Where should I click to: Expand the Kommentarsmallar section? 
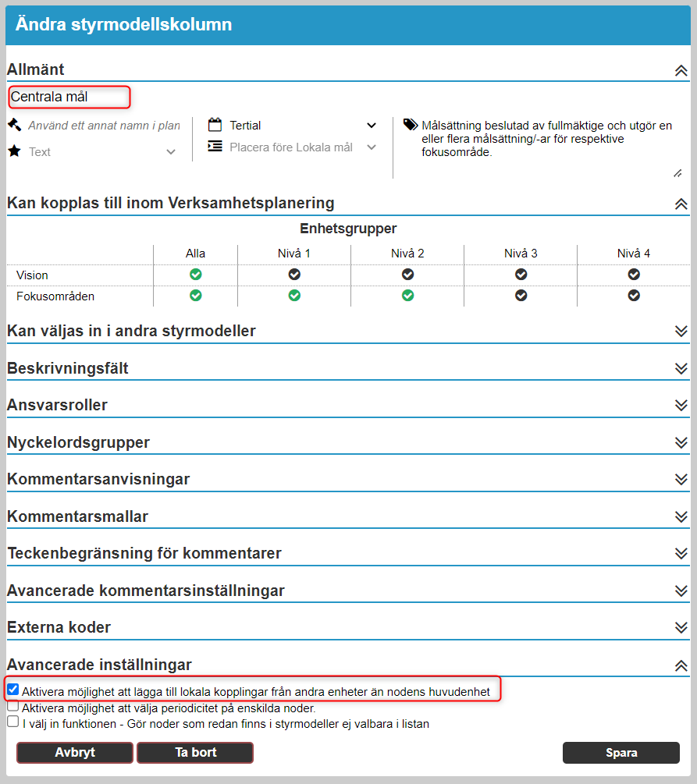[x=681, y=516]
